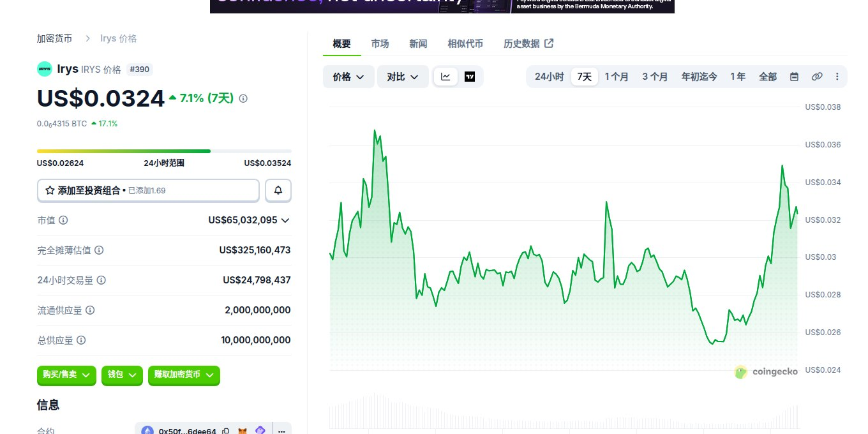Click the US$0.024 chart axis label
This screenshot has height=434, width=868.
click(823, 370)
